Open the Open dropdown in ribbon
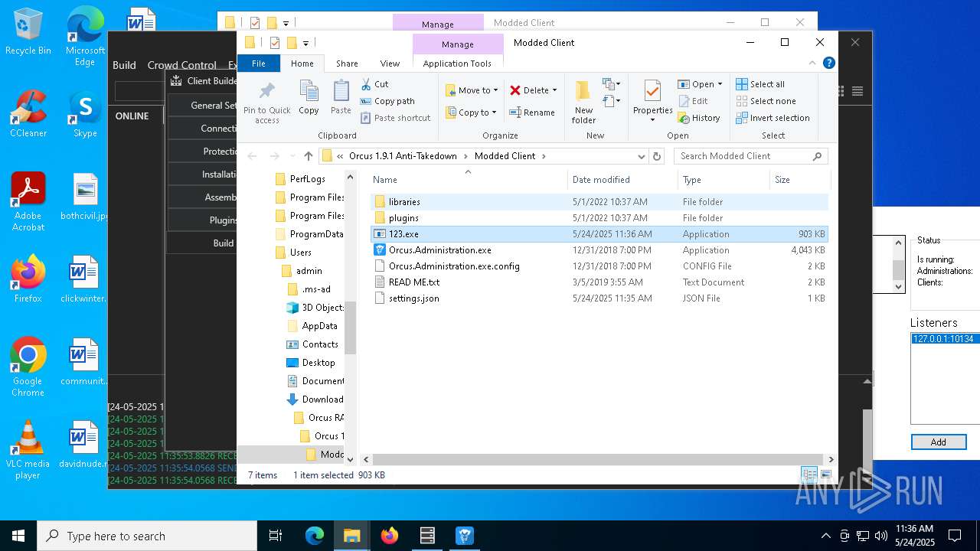Viewport: 980px width, 551px height. (x=700, y=84)
